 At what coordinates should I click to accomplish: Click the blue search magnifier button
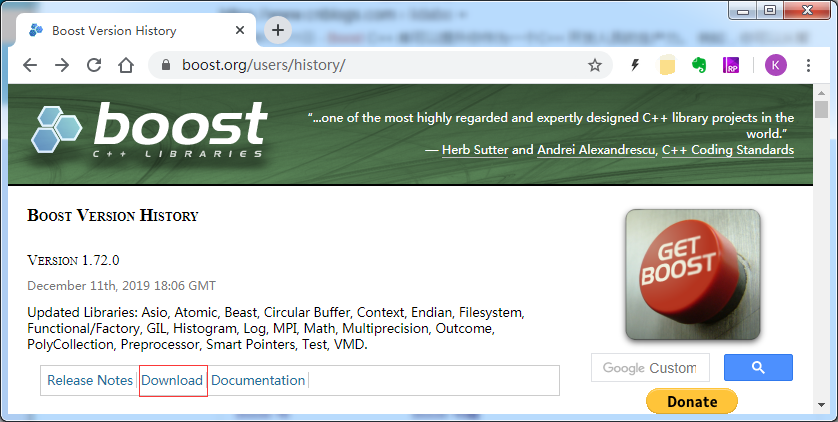pyautogui.click(x=758, y=368)
